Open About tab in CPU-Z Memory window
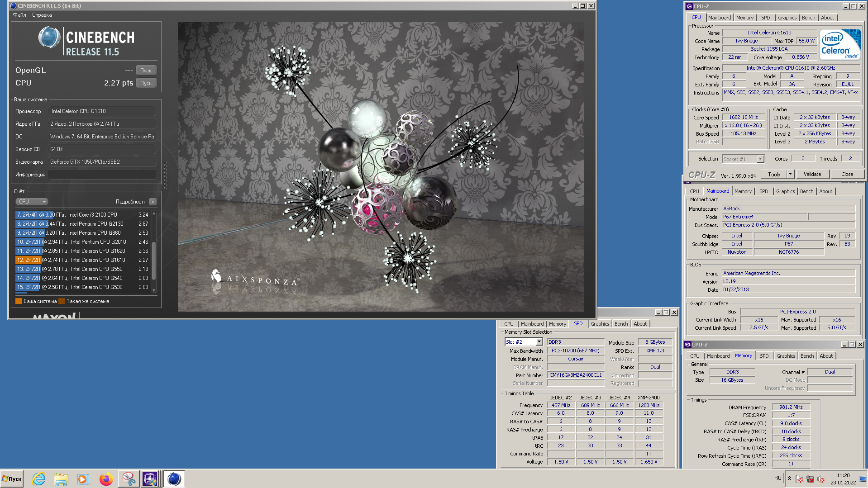 [826, 356]
